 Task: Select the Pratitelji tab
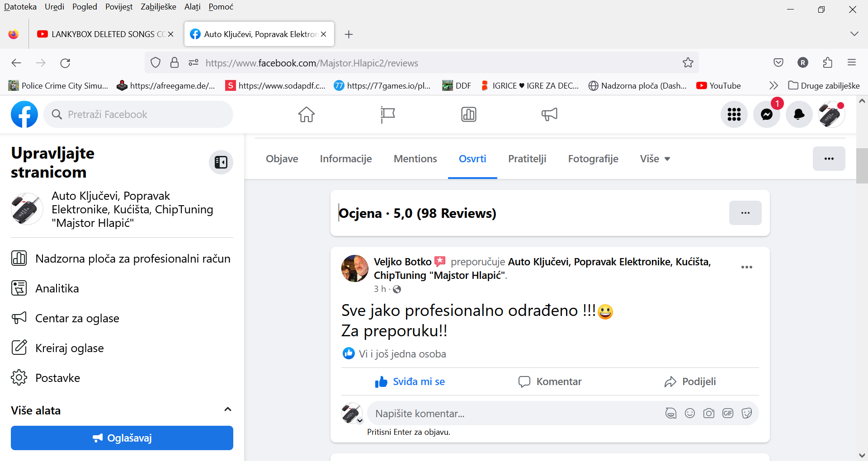pos(527,159)
